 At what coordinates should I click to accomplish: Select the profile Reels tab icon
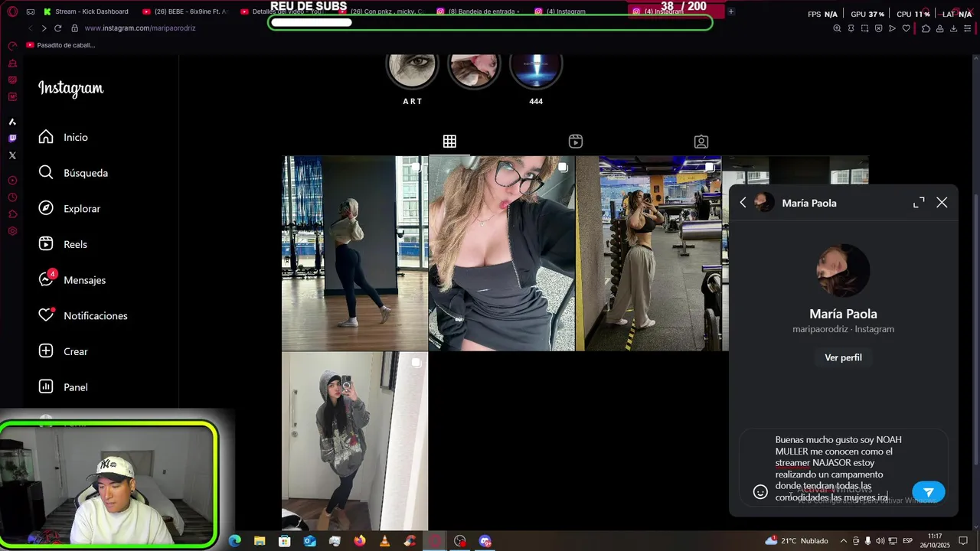click(x=576, y=142)
